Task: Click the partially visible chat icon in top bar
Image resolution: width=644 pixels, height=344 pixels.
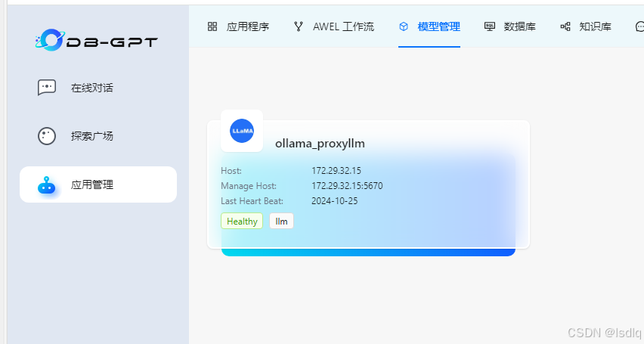Action: point(639,26)
